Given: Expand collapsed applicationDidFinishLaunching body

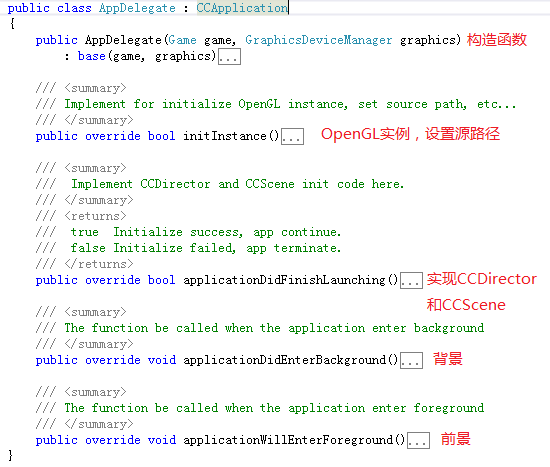Looking at the screenshot, I should pyautogui.click(x=411, y=280).
